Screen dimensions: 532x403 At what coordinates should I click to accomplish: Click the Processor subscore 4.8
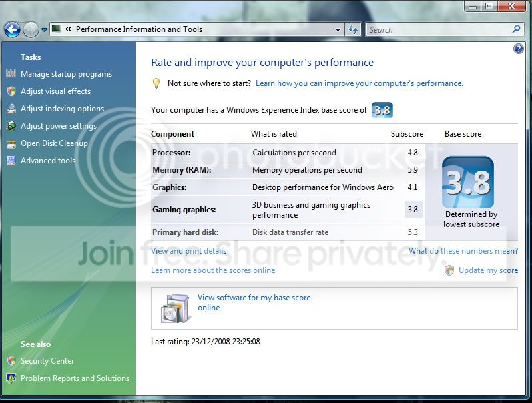(x=413, y=153)
